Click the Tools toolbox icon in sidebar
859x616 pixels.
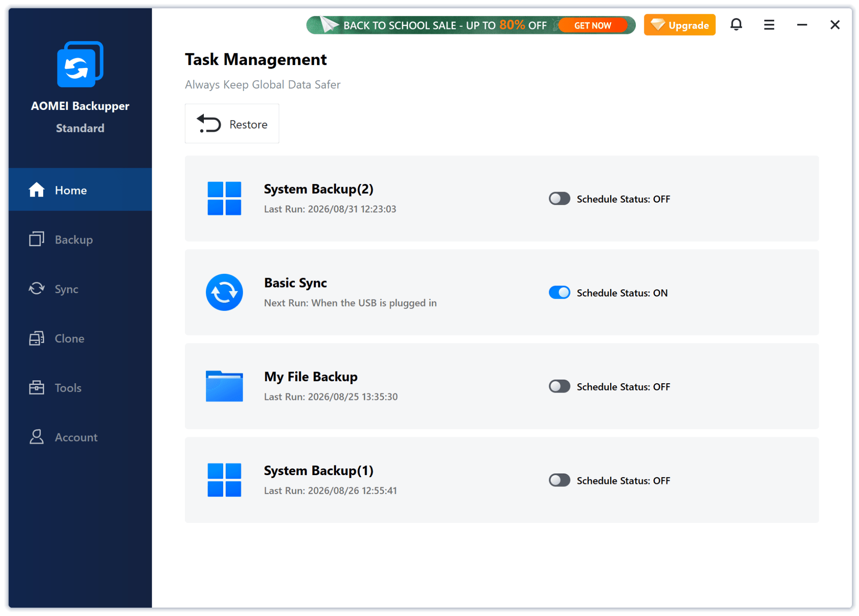point(36,387)
